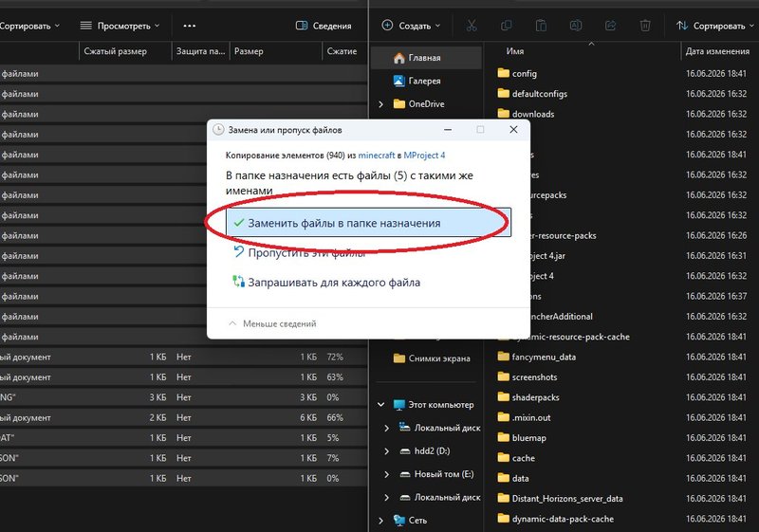Open Галерея in navigation pane
This screenshot has width=759, height=532.
click(424, 81)
